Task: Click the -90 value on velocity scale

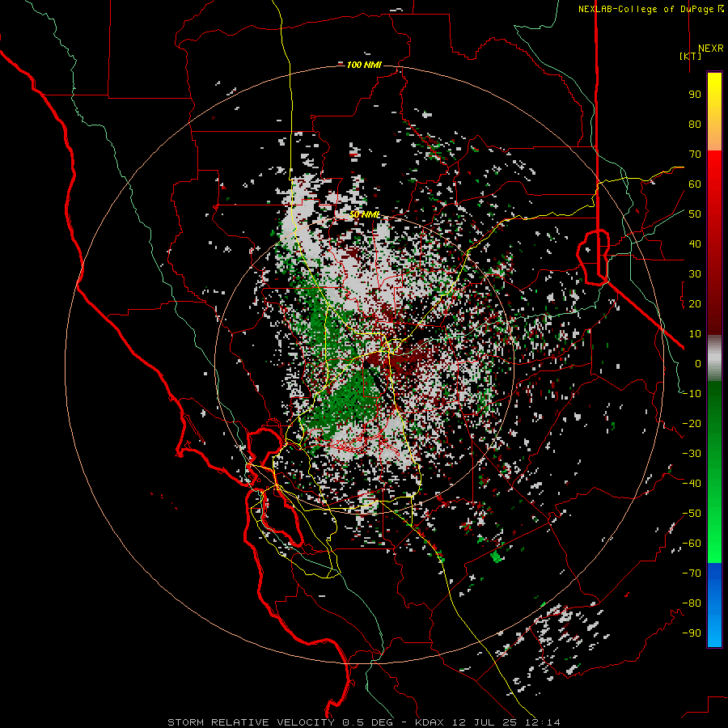Action: click(x=692, y=633)
